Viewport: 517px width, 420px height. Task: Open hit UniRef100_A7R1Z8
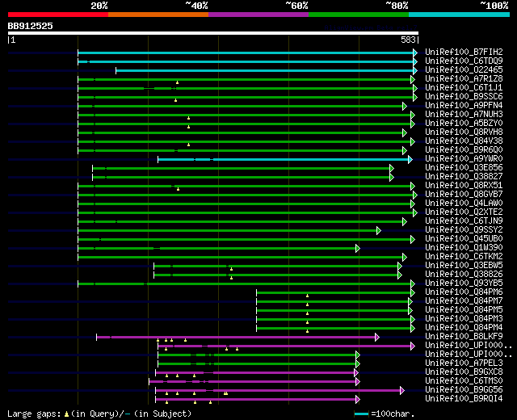coord(464,79)
